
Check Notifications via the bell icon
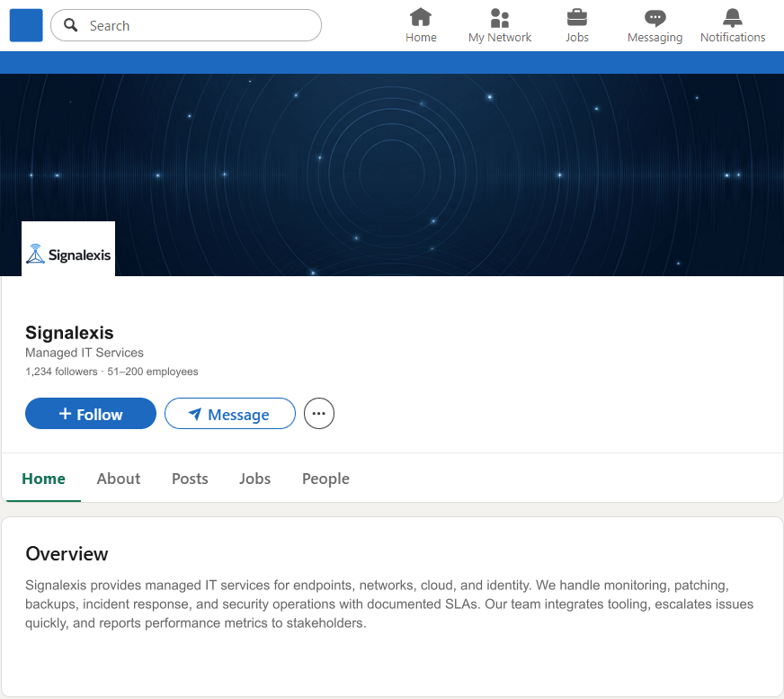tap(732, 19)
